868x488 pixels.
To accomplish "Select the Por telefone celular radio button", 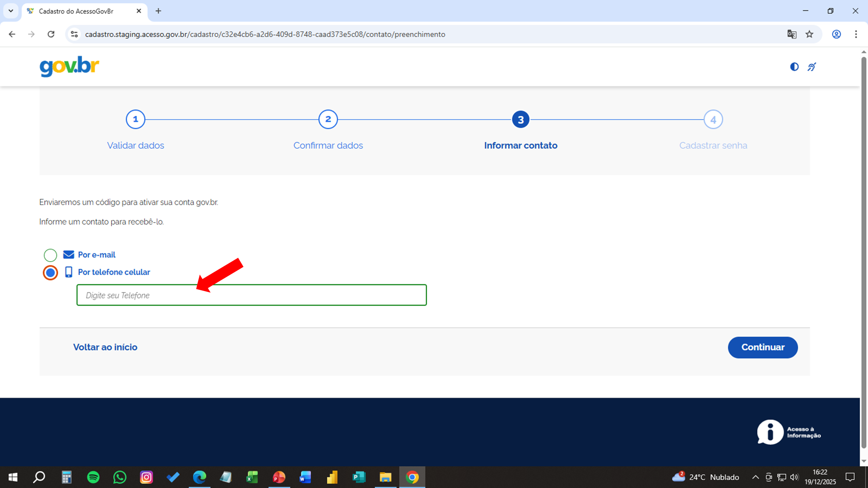I will [x=50, y=272].
